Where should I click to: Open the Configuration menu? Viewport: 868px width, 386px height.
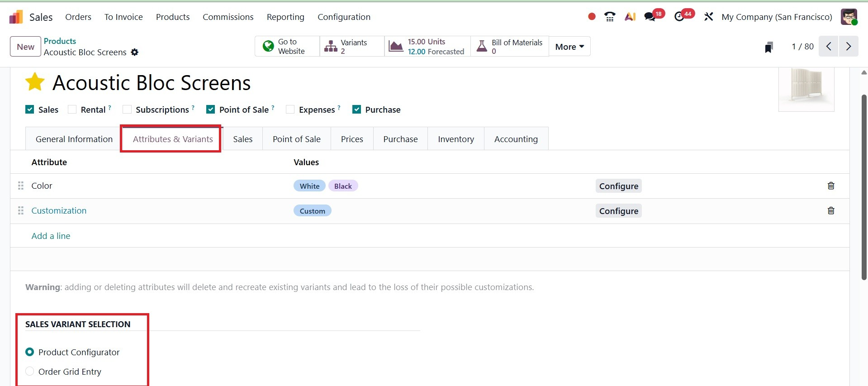344,17
